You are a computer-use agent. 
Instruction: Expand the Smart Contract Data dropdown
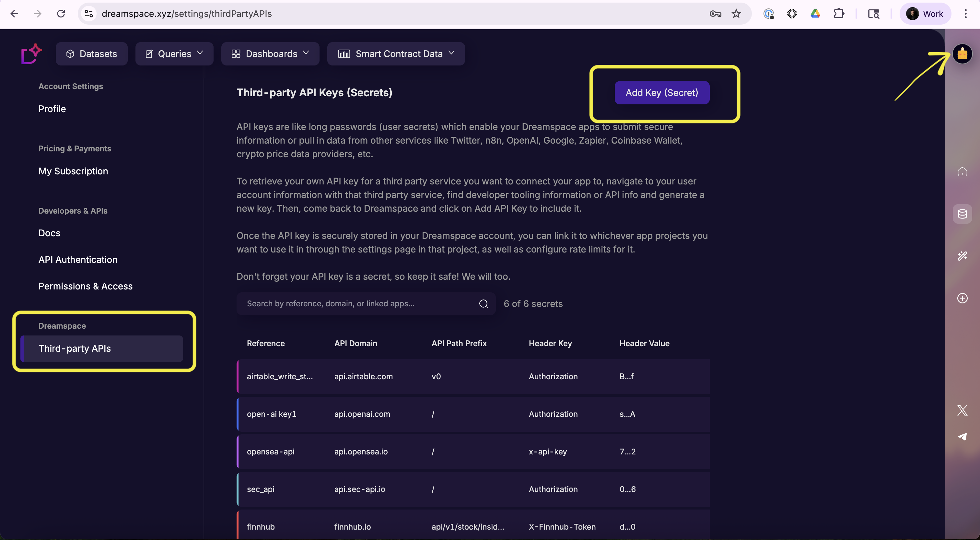click(x=396, y=54)
